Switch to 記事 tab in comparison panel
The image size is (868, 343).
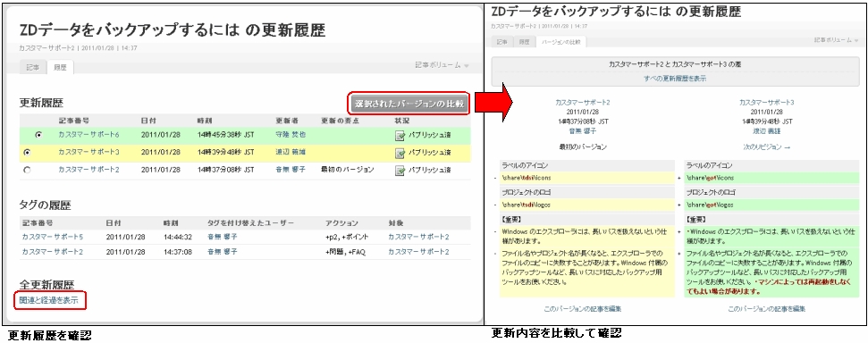click(x=501, y=42)
